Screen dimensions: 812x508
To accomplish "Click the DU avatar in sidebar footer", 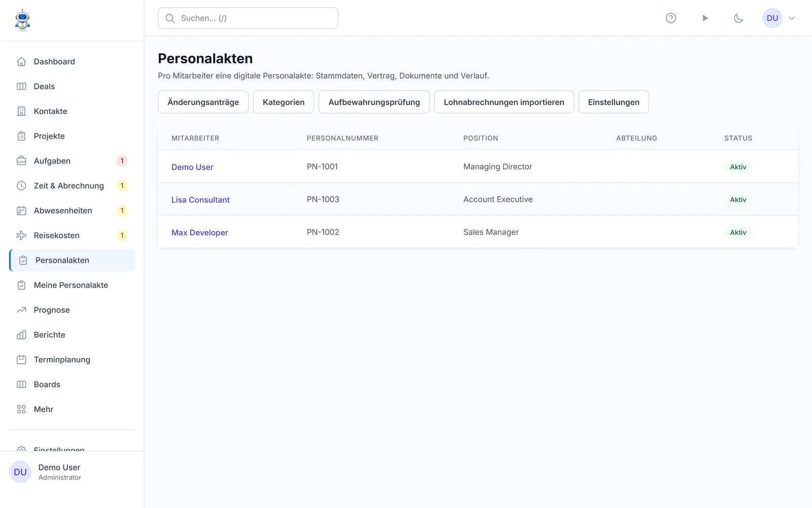I will point(20,472).
